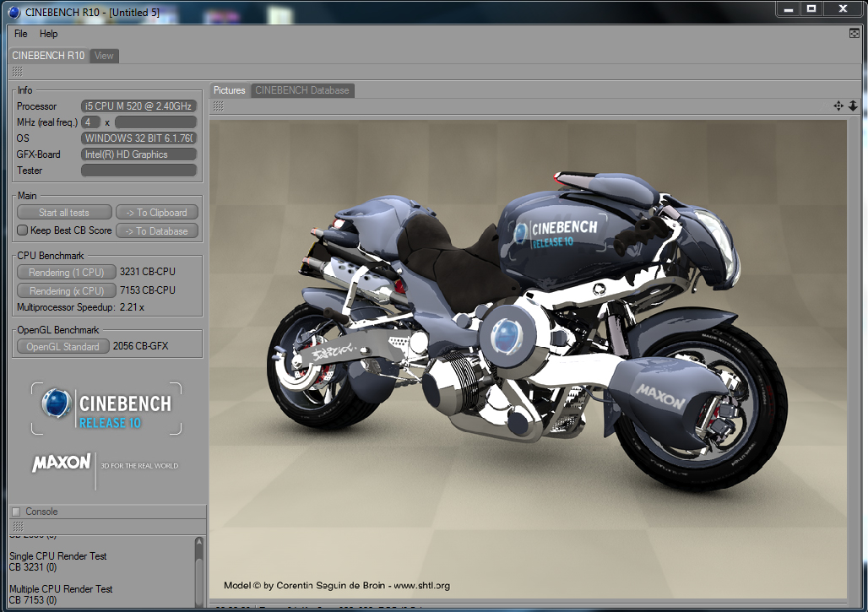The width and height of the screenshot is (868, 612).
Task: Click the 7153 CB-CPU score text
Action: coord(147,290)
